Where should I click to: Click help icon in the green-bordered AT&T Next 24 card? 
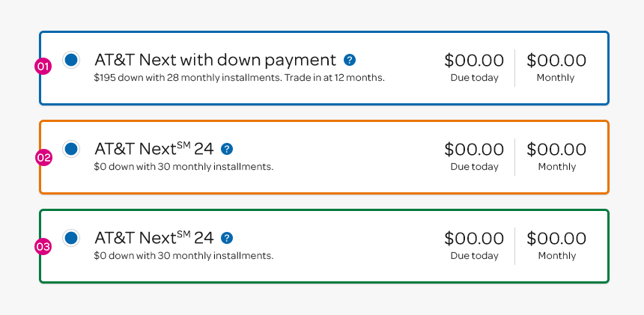[x=227, y=238]
